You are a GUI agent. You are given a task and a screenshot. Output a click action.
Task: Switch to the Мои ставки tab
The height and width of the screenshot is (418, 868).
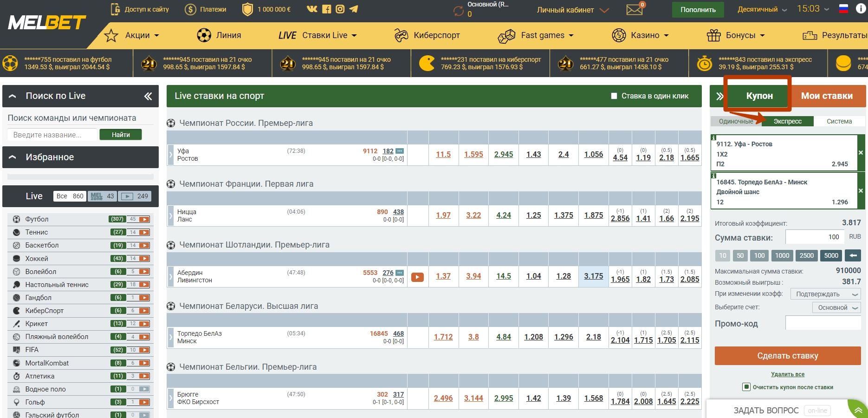pyautogui.click(x=827, y=96)
